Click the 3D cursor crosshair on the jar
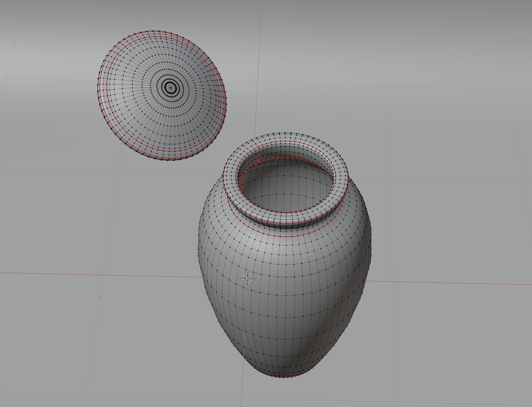This screenshot has width=532, height=407. 247,278
